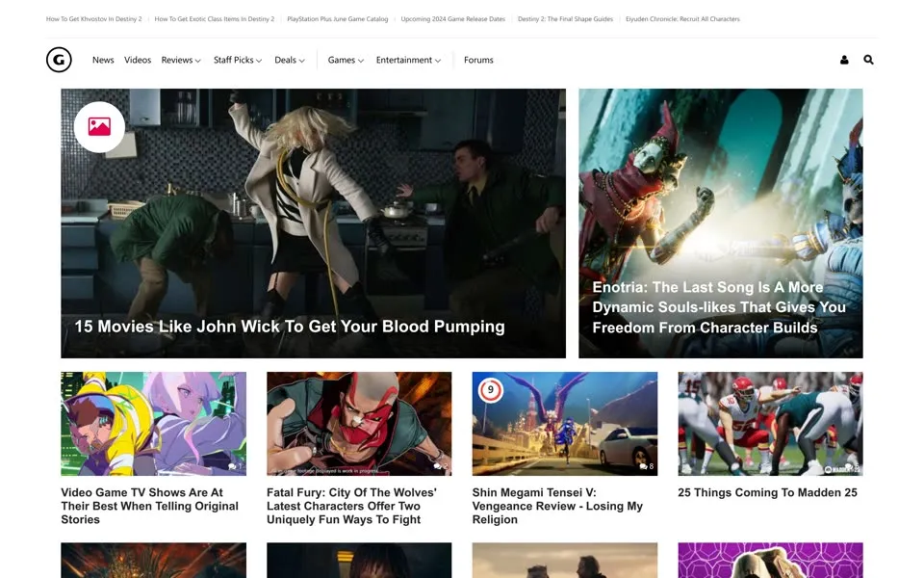This screenshot has height=578, width=924.
Task: Open the Forums link
Action: click(478, 60)
